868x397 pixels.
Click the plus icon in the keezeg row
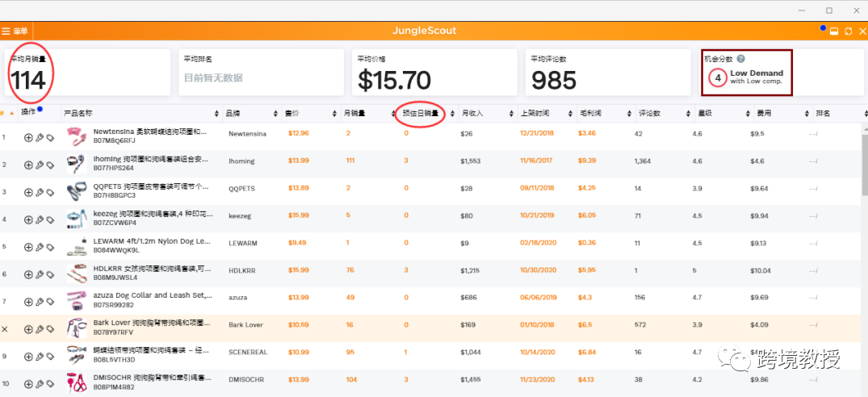[28, 219]
